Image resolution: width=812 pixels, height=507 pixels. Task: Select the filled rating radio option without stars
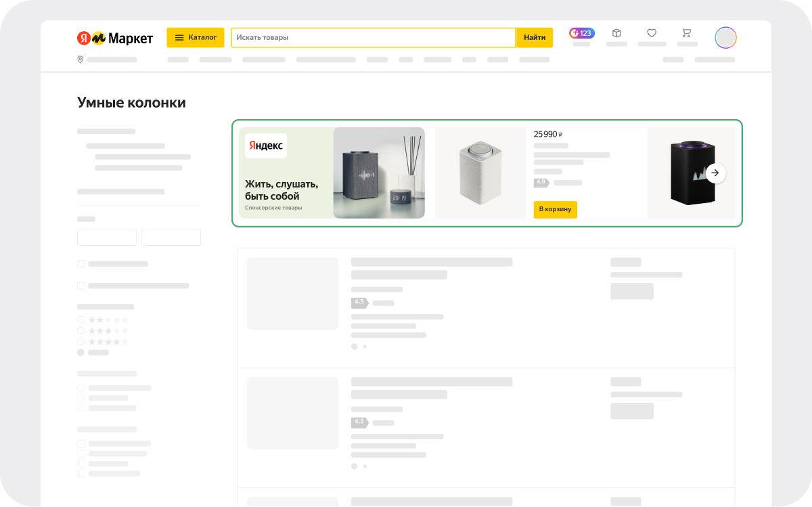[x=81, y=353]
